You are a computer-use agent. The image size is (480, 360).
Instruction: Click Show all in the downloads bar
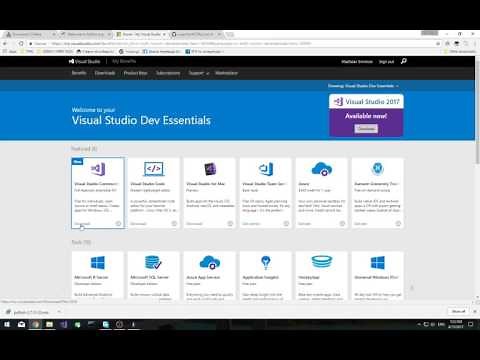458,311
